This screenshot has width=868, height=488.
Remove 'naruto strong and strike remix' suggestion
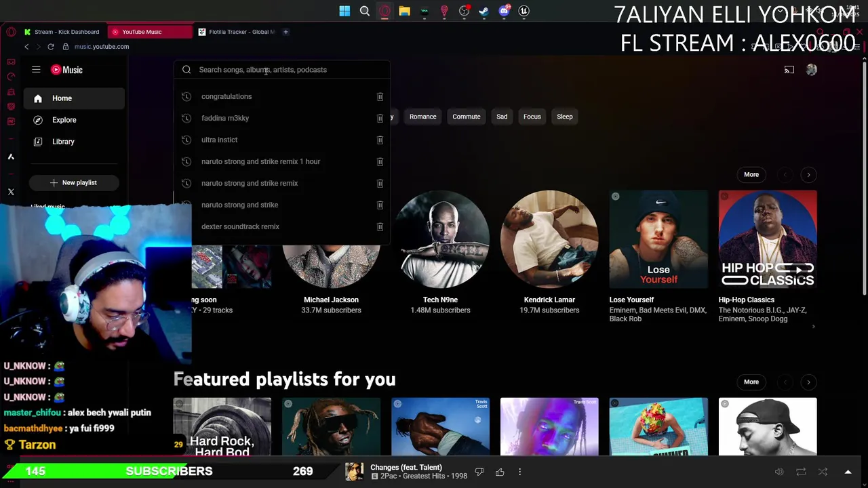pyautogui.click(x=380, y=183)
